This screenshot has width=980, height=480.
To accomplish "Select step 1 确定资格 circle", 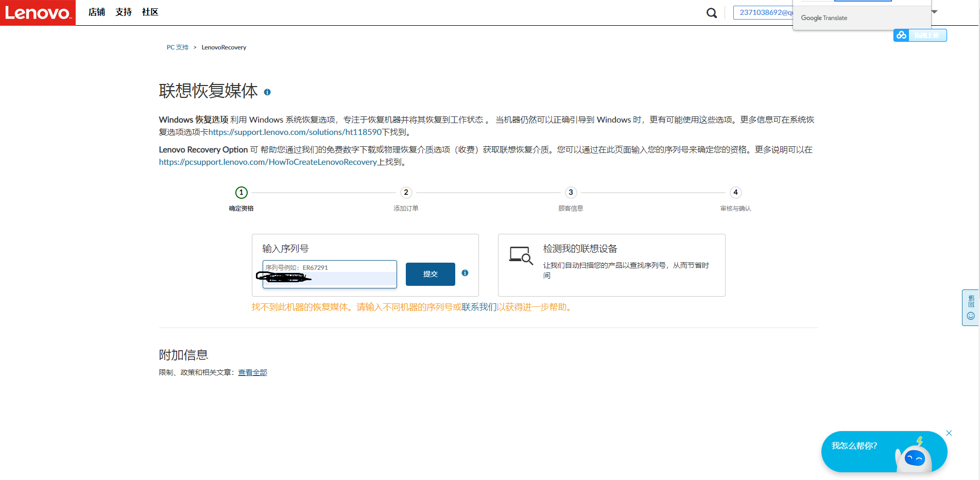I will (242, 193).
